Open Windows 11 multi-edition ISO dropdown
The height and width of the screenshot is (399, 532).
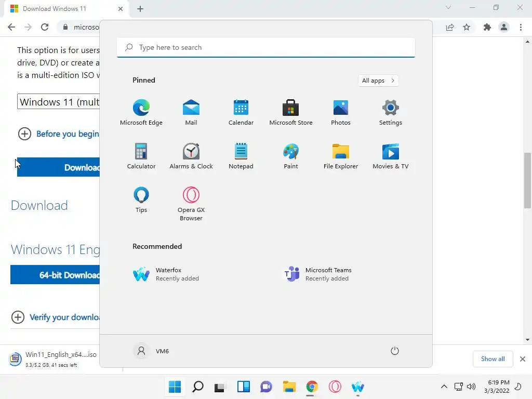point(58,102)
